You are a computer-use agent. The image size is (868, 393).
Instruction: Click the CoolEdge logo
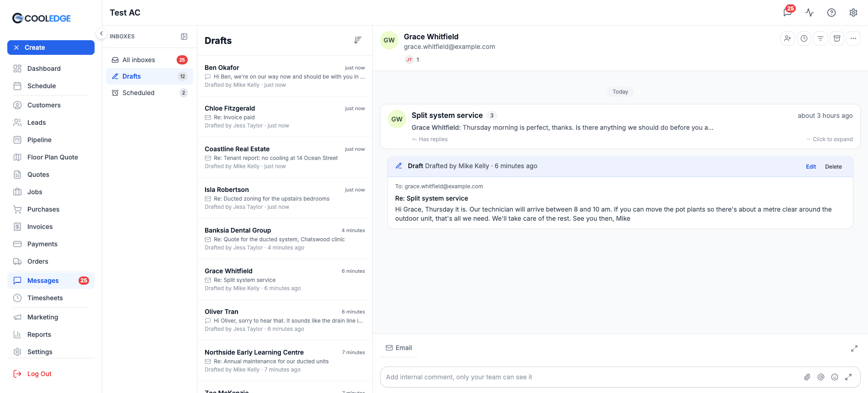coord(42,18)
